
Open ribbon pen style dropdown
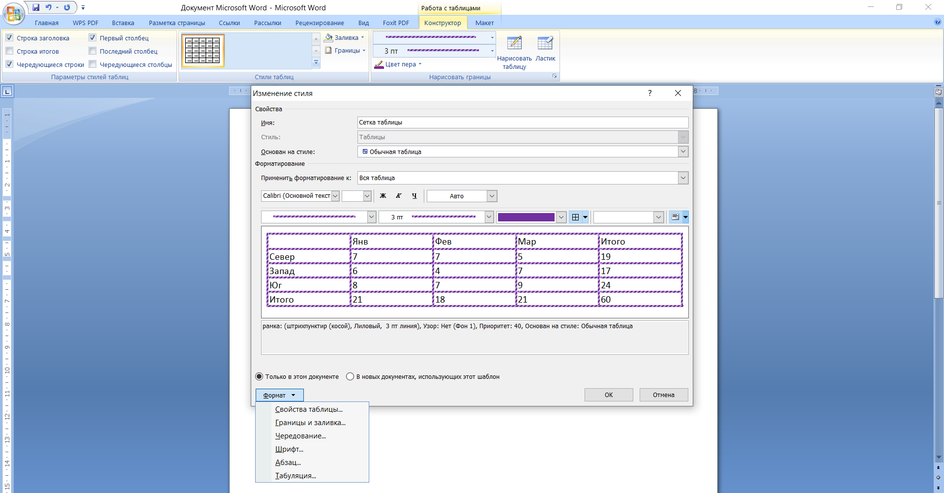pos(492,37)
